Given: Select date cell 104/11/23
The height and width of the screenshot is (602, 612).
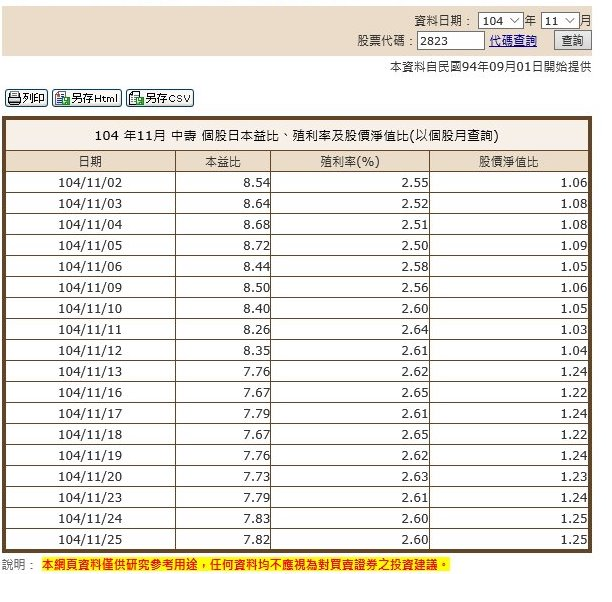Looking at the screenshot, I should pos(90,498).
